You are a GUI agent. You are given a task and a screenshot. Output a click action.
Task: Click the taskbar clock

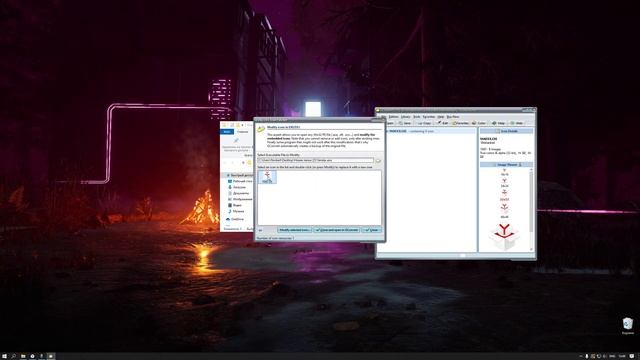(622, 356)
